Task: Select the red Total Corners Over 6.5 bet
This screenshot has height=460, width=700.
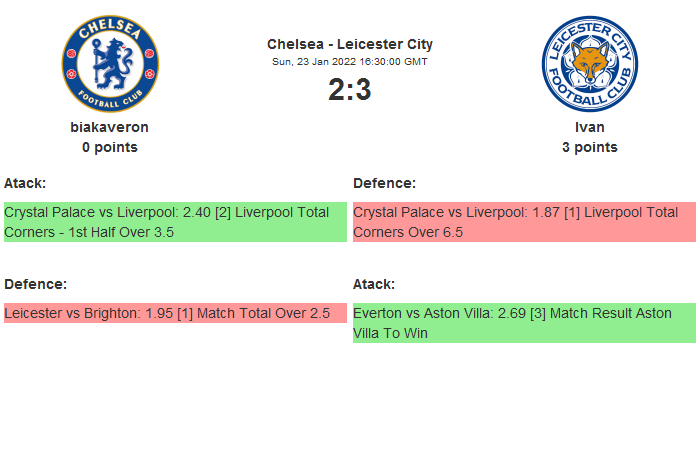Action: pyautogui.click(x=524, y=222)
